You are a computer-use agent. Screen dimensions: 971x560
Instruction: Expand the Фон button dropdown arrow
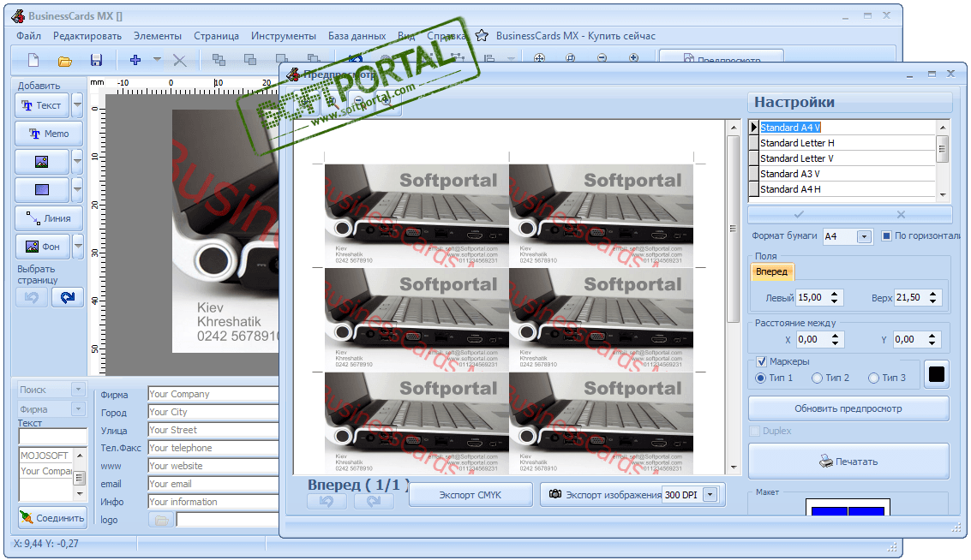[77, 247]
